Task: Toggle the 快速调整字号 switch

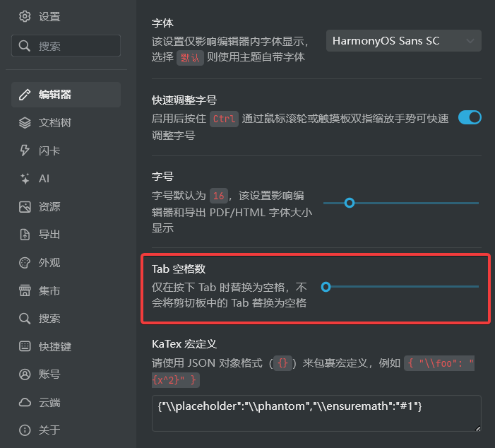Action: (470, 117)
